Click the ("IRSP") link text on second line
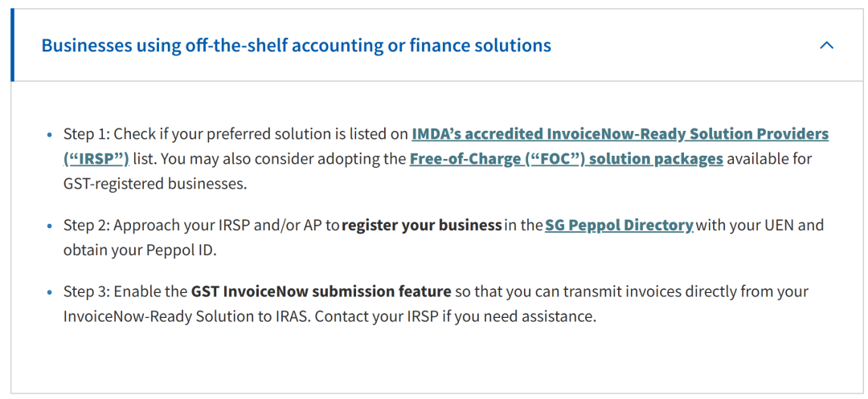This screenshot has height=399, width=868. (96, 159)
